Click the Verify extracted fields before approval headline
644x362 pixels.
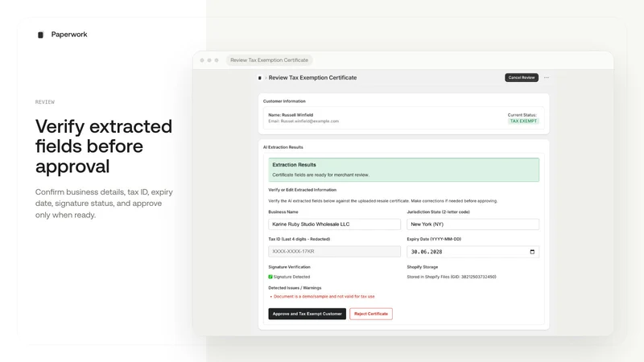pos(104,146)
